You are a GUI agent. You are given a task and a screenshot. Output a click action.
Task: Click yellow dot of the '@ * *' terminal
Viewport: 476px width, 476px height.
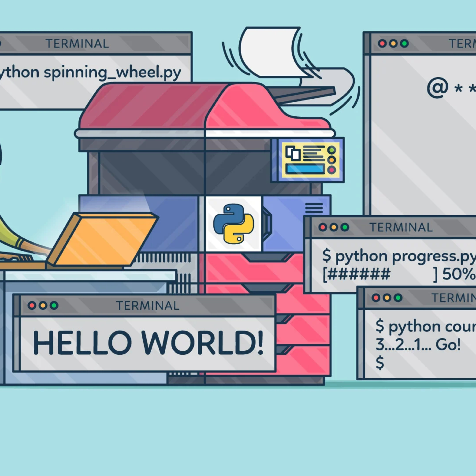(393, 44)
